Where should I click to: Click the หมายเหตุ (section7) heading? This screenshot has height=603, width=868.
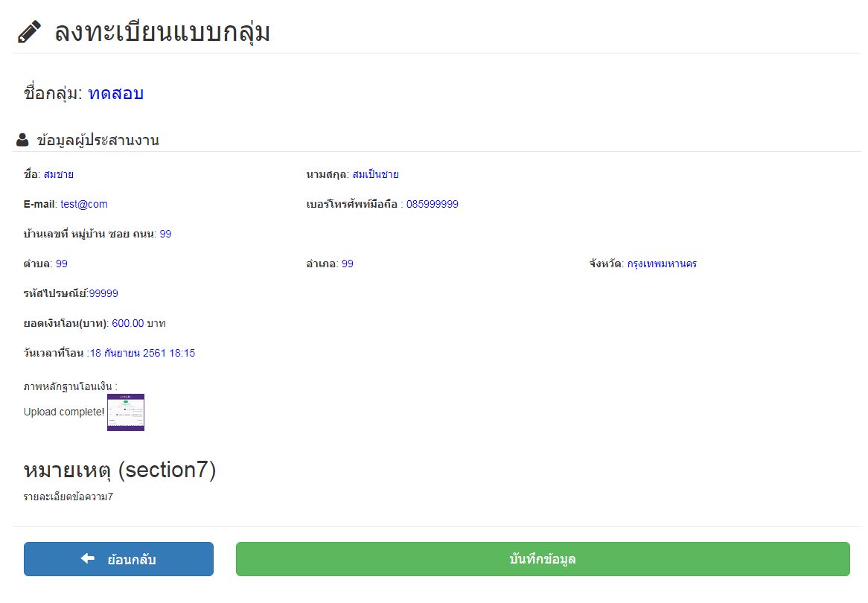[120, 470]
